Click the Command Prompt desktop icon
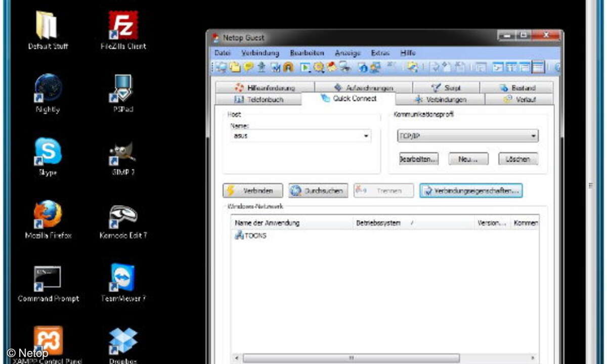The image size is (607, 364). point(48,283)
